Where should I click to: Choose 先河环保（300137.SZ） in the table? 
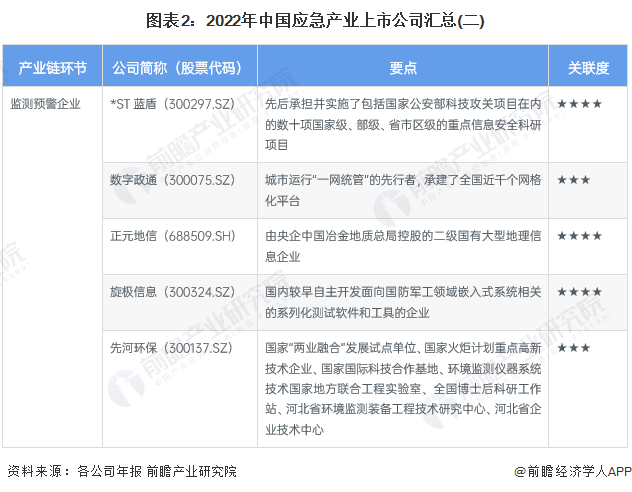click(x=172, y=348)
